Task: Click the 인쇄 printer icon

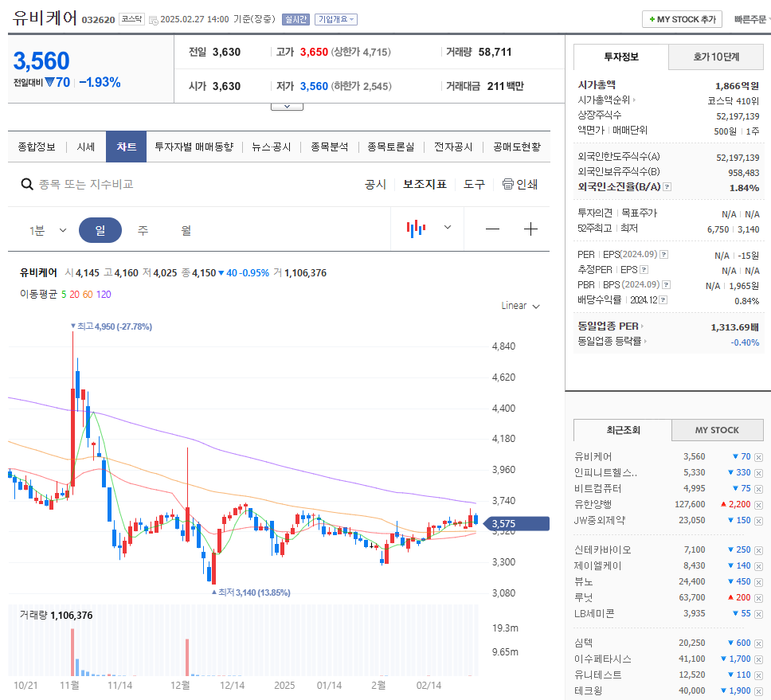Action: 507,184
